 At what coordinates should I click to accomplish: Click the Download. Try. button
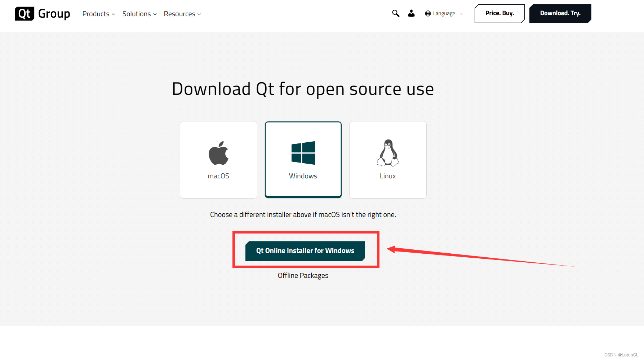click(560, 13)
